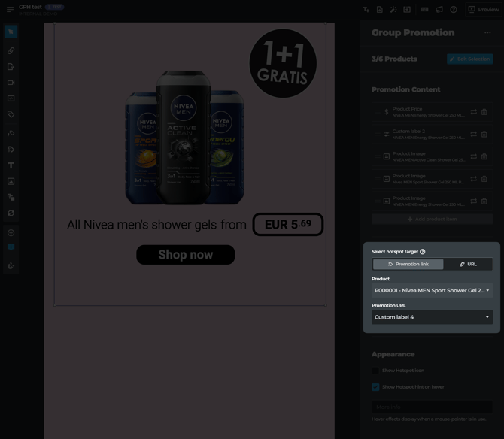504x439 pixels.
Task: Open the Product dropdown showing P000001
Action: pyautogui.click(x=432, y=290)
